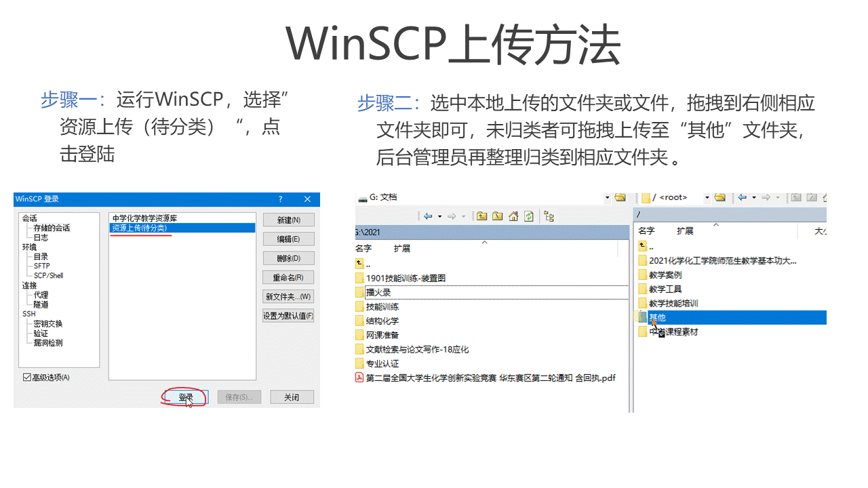Viewport: 868px width, 488px height.
Task: Open folder browse icon beside G: drive
Action: tap(620, 197)
